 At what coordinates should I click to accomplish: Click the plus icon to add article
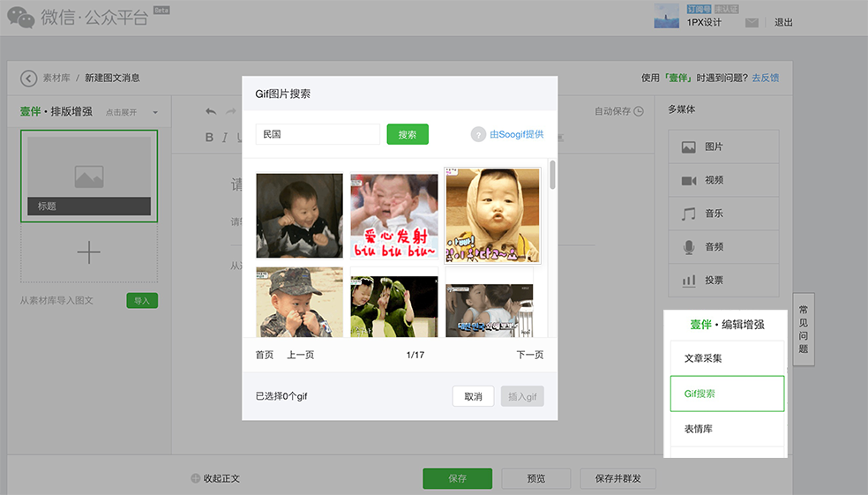(89, 253)
